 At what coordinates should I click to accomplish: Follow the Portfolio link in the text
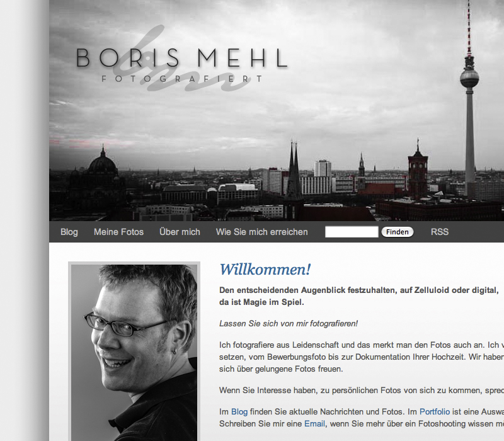click(435, 412)
